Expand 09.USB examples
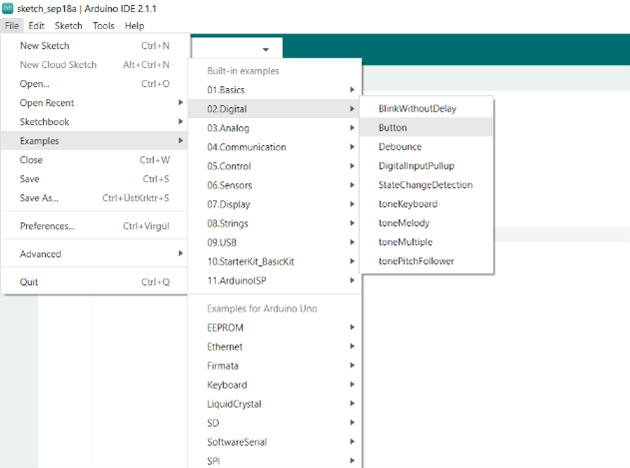The height and width of the screenshot is (468, 630). [x=275, y=243]
